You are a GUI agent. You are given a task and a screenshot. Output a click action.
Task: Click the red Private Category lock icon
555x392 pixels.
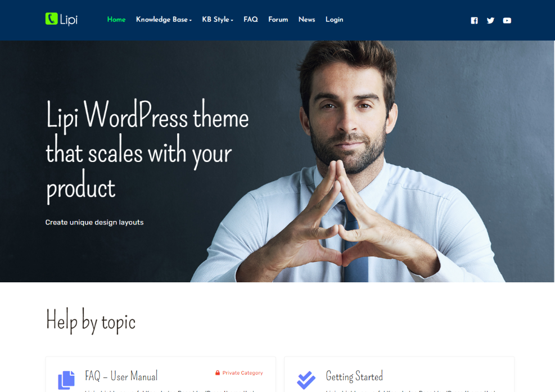[218, 373]
